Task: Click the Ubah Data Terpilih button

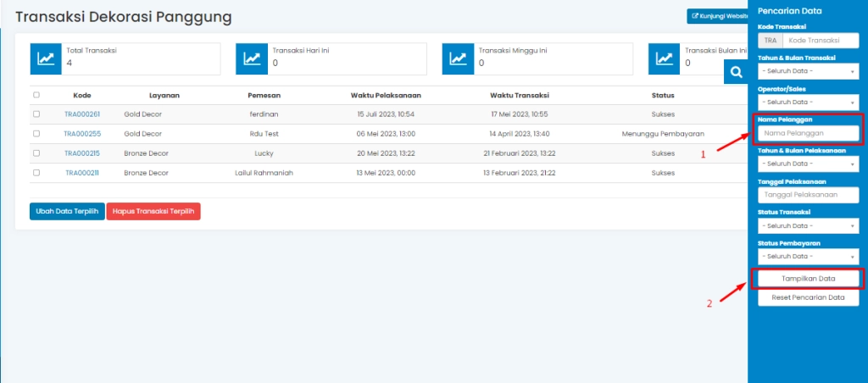Action: 67,211
